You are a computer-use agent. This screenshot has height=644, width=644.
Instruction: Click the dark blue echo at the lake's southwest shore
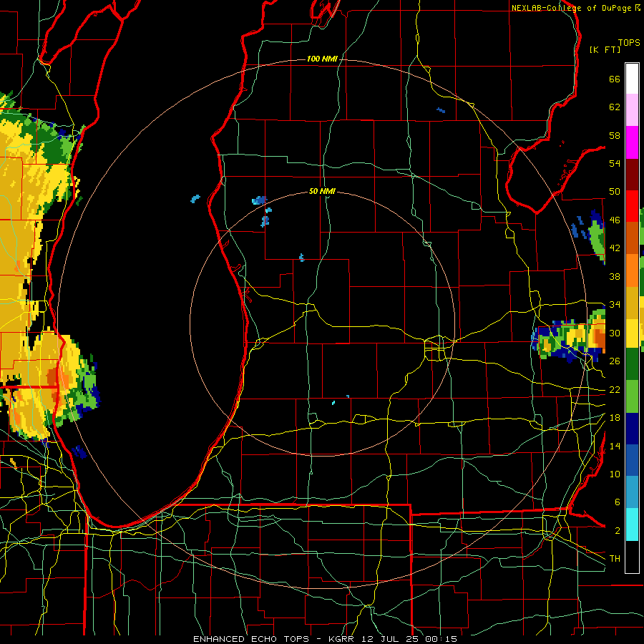point(79,452)
